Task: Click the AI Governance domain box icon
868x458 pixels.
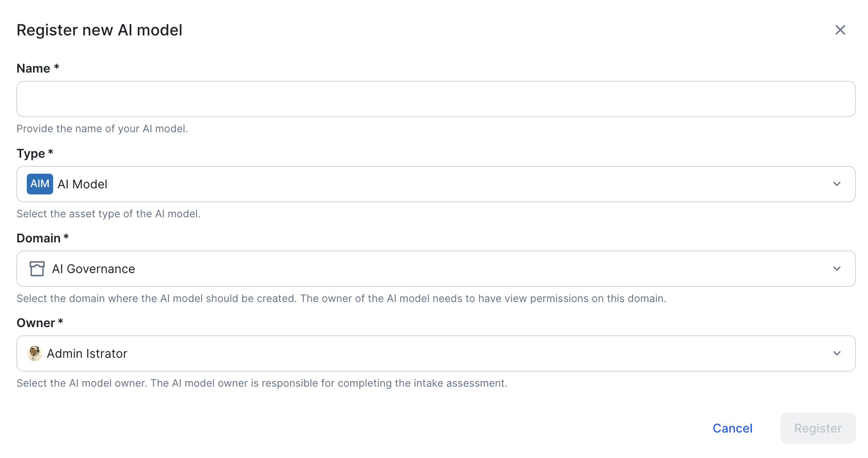Action: click(37, 269)
